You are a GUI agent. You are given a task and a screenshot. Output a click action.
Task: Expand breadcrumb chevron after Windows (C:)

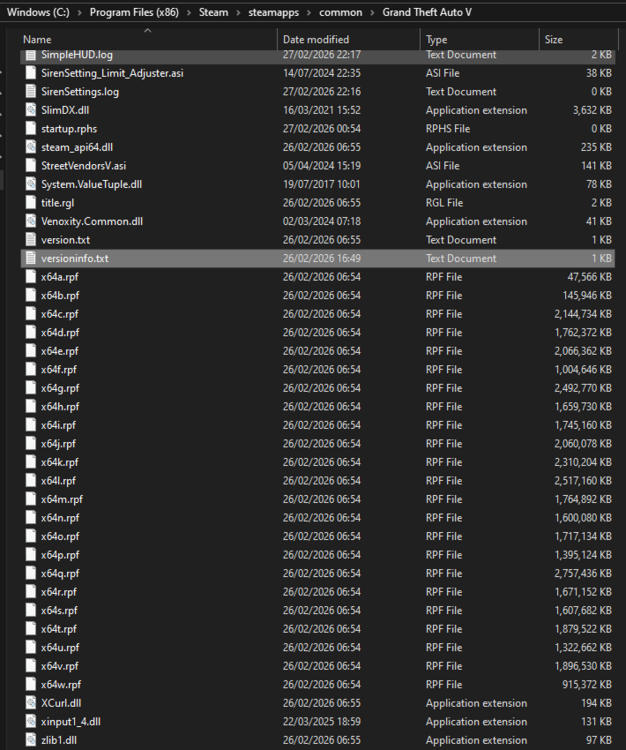tap(80, 13)
